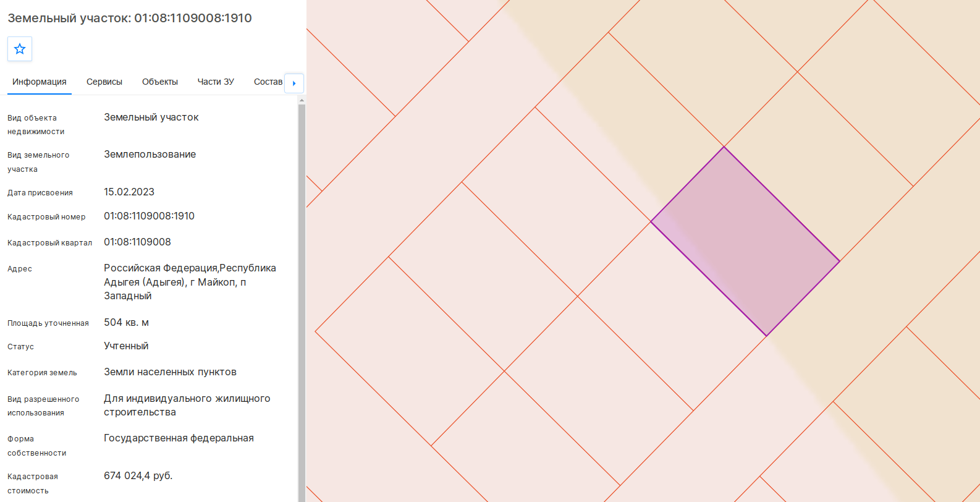980x502 pixels.
Task: Open the Объекты tab
Action: 160,82
